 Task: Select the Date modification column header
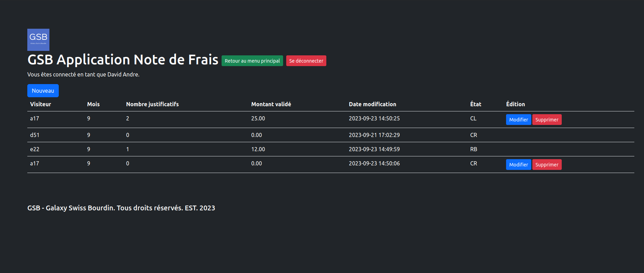(372, 104)
